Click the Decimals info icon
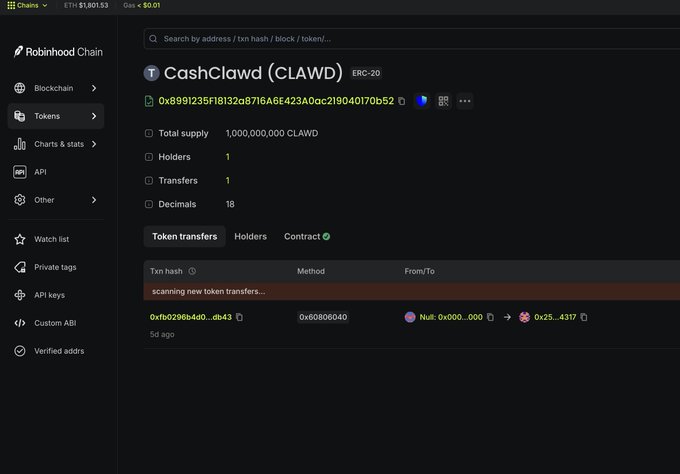The height and width of the screenshot is (474, 680). point(149,204)
